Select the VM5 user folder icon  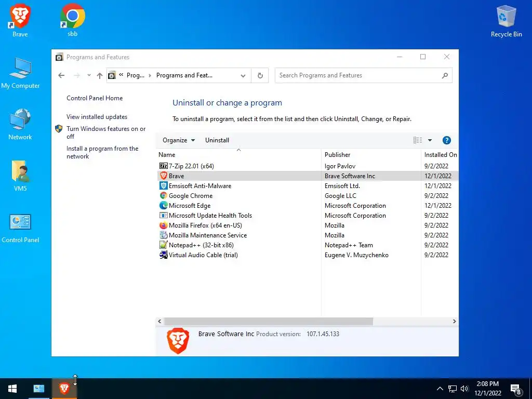(20, 176)
